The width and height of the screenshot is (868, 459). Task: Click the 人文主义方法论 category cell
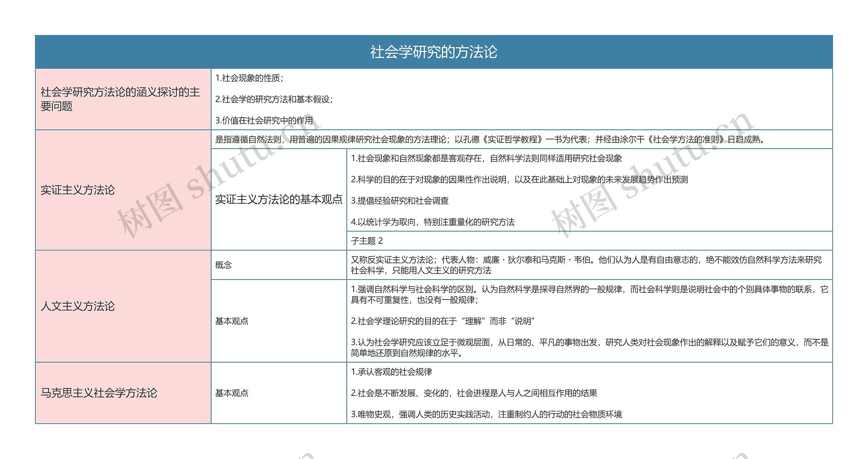click(x=123, y=306)
